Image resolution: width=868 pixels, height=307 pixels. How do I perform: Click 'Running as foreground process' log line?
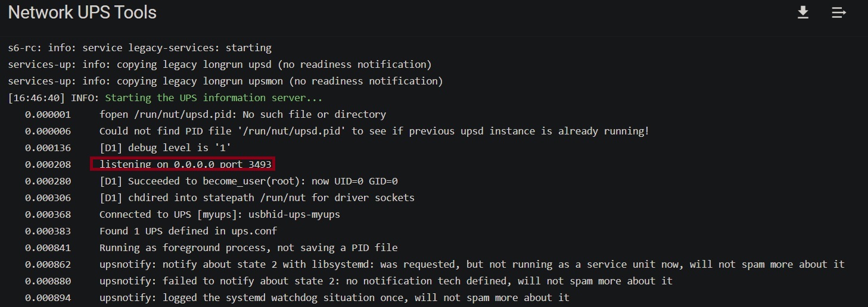[248, 248]
